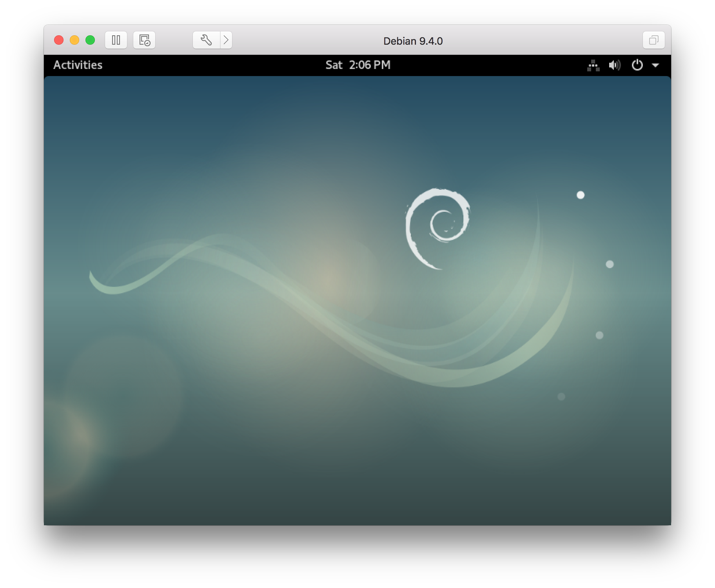
Task: Click the Debian swirl logo on wallpaper
Action: click(x=437, y=227)
